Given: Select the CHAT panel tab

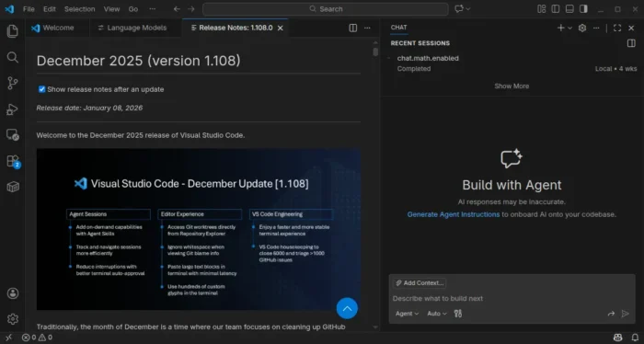Looking at the screenshot, I should click(398, 27).
